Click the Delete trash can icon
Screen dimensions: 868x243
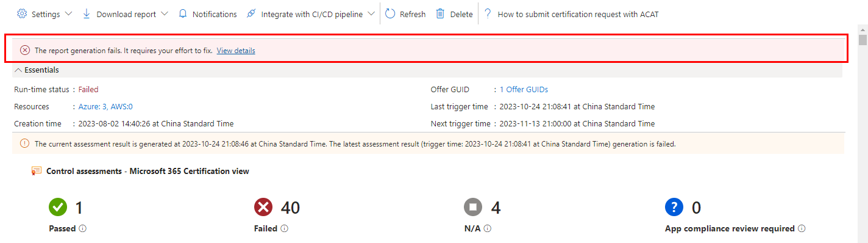click(x=440, y=13)
